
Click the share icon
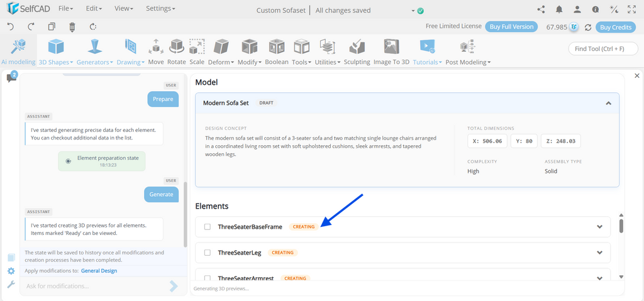[x=541, y=9]
